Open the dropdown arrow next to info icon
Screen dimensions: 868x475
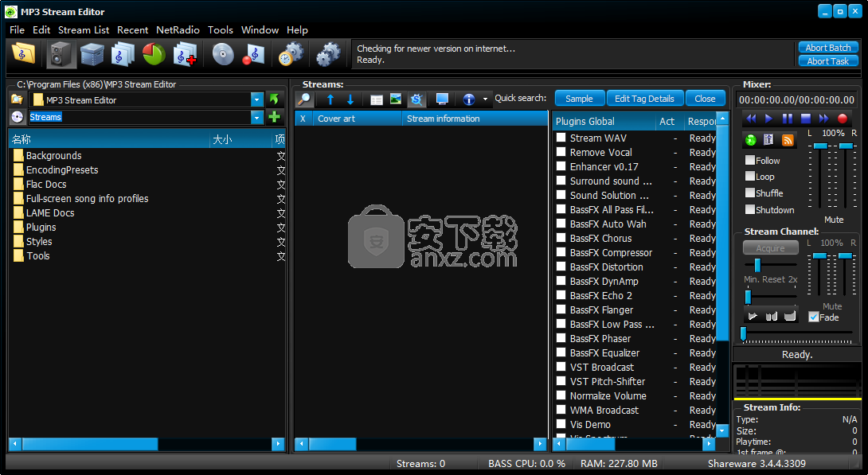click(x=485, y=99)
